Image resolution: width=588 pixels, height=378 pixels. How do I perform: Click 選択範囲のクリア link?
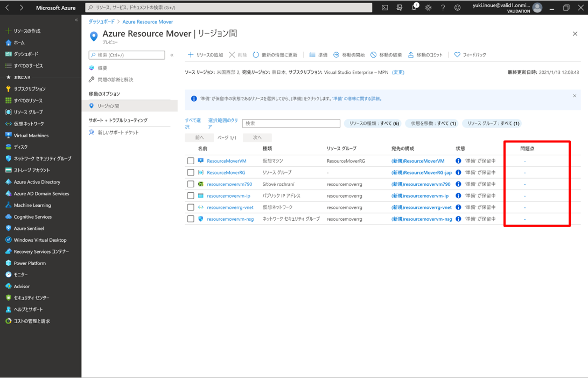tap(223, 123)
